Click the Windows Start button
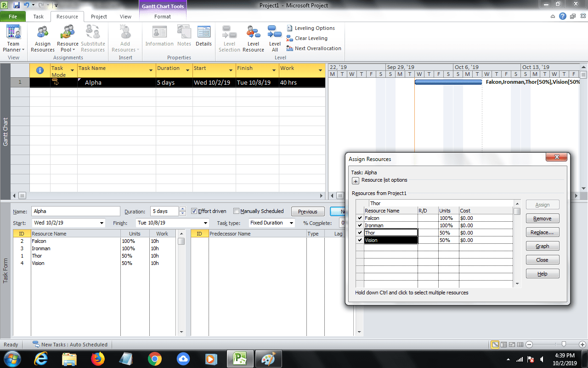 tap(12, 359)
